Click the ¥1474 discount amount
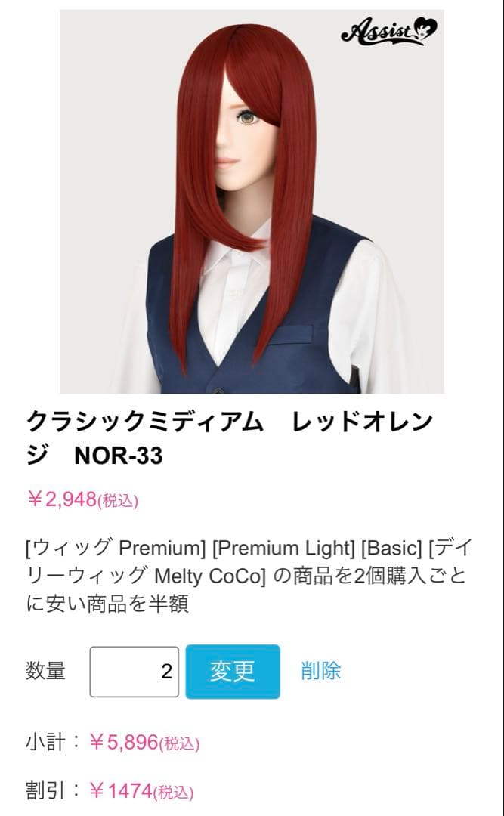Screen dimensions: 504x816 point(121,792)
